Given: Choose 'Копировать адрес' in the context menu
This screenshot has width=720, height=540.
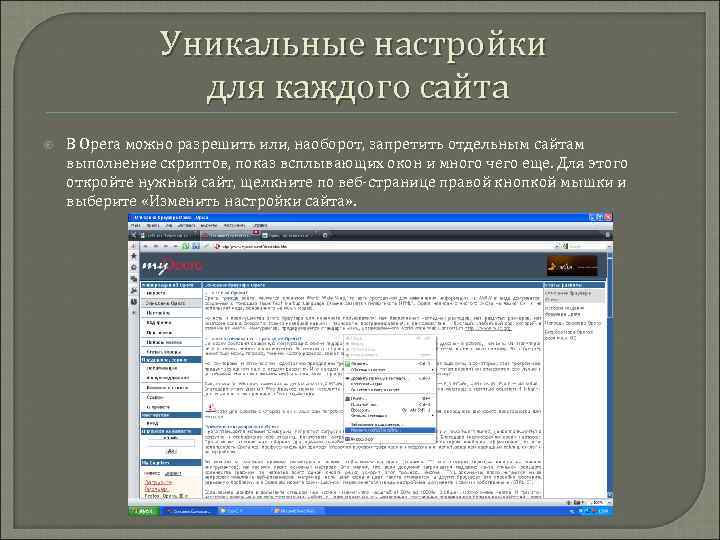Looking at the screenshot, I should 389,384.
